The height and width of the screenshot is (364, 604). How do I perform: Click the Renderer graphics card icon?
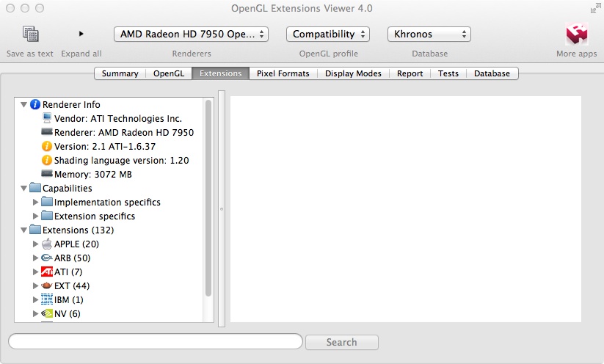47,132
